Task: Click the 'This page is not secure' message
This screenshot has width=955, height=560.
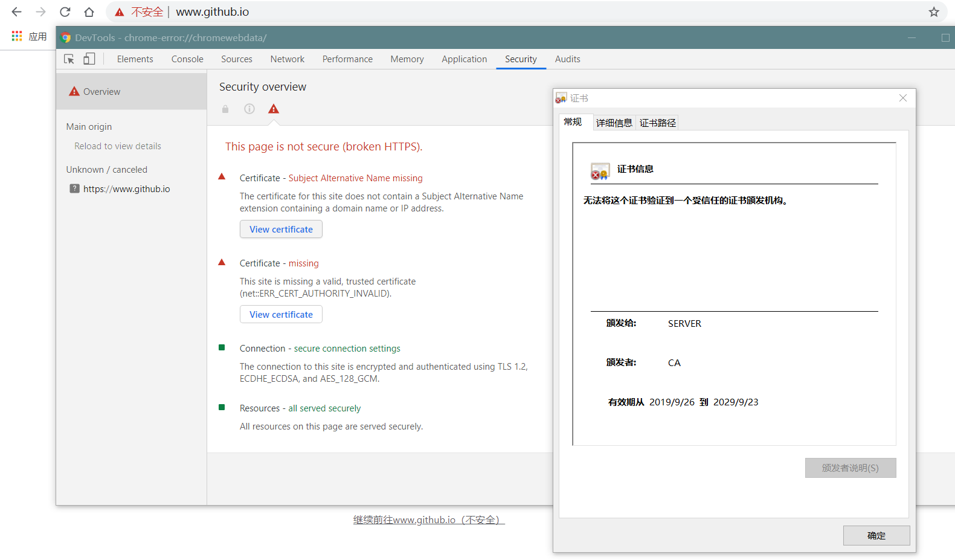Action: (324, 147)
